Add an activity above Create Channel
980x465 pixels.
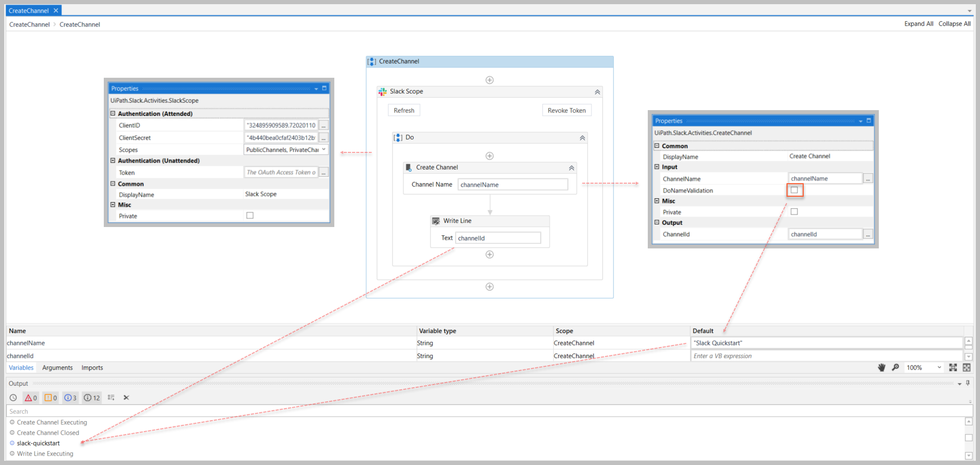click(490, 156)
